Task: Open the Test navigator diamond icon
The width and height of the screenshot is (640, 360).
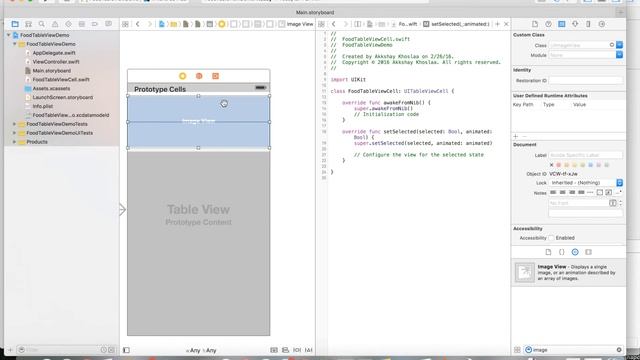Action: (x=68, y=24)
